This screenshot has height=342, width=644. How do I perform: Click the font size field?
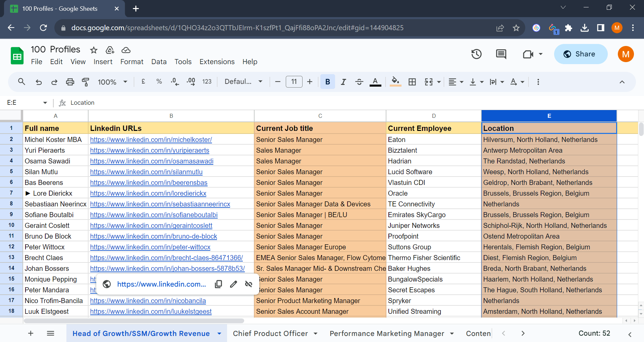pos(294,82)
